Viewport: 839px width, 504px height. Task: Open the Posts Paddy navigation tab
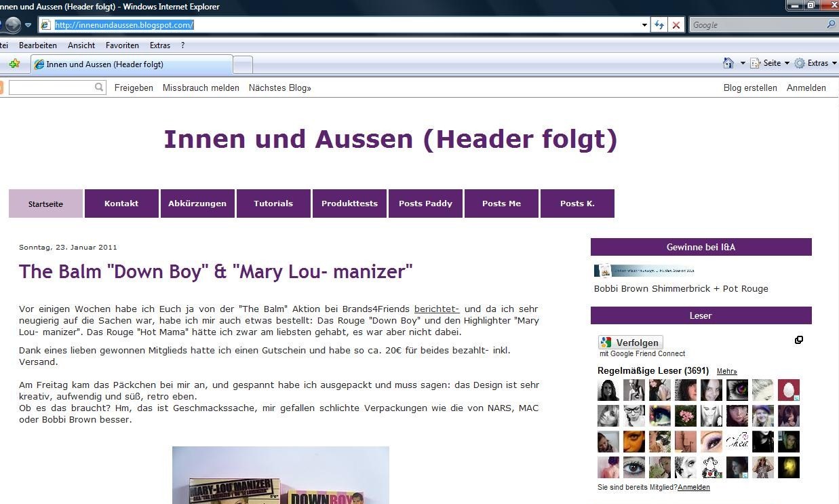[x=425, y=203]
